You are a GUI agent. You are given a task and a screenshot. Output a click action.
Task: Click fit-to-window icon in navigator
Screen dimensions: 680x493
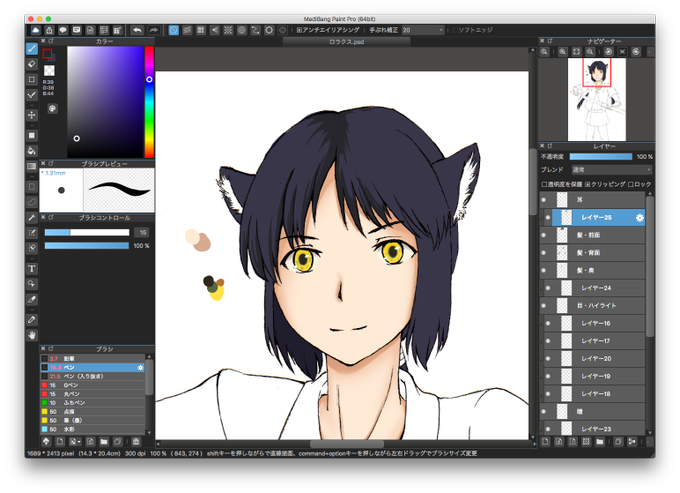tap(576, 52)
